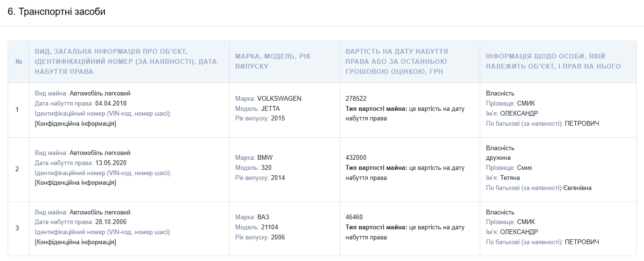Viewport: 644px width, 261px height.
Task: Select the ВАЗ brand text
Action: click(x=263, y=217)
